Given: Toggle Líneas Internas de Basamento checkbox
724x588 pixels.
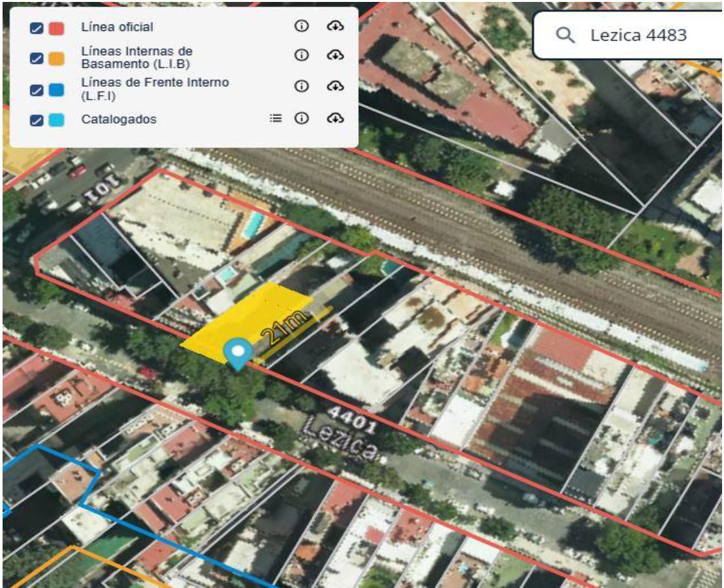Looking at the screenshot, I should point(36,58).
